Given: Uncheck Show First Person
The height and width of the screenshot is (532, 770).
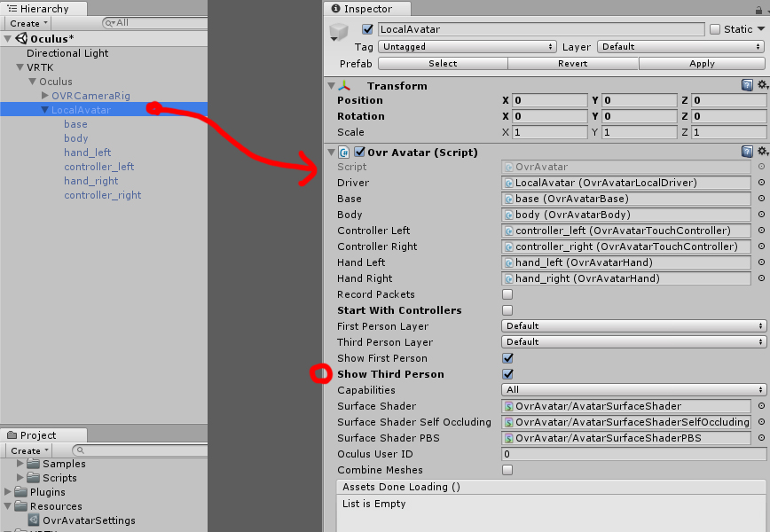Looking at the screenshot, I should click(507, 358).
